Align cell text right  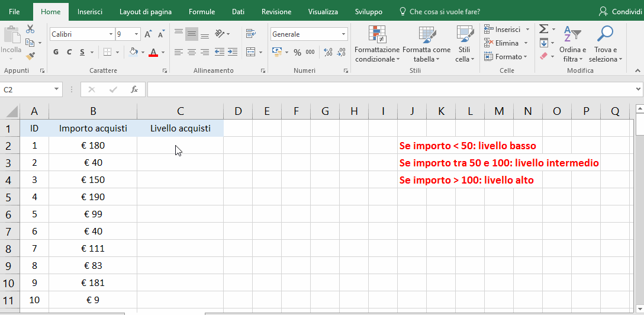coord(205,52)
